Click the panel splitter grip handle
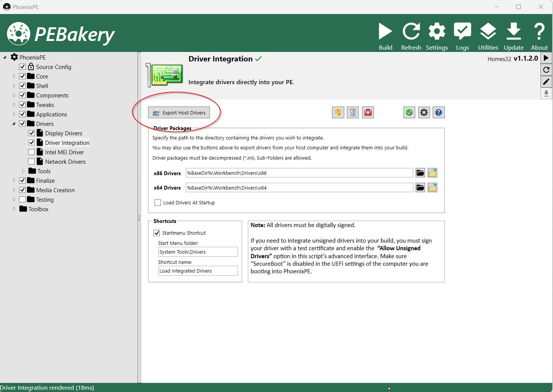The image size is (553, 392). pos(139,218)
